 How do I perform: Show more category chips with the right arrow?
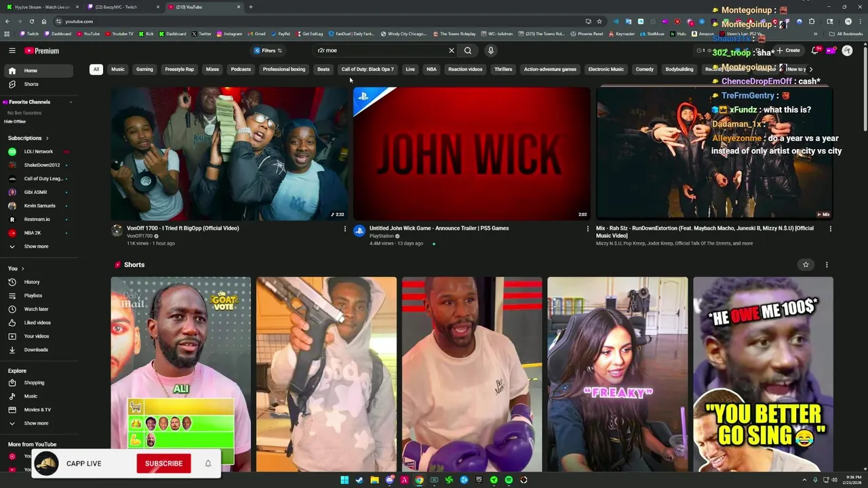(811, 69)
